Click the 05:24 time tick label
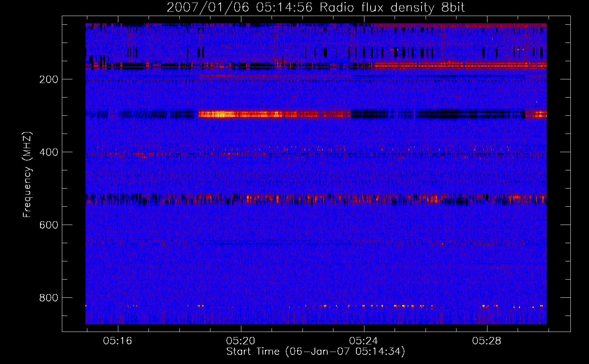 [364, 341]
